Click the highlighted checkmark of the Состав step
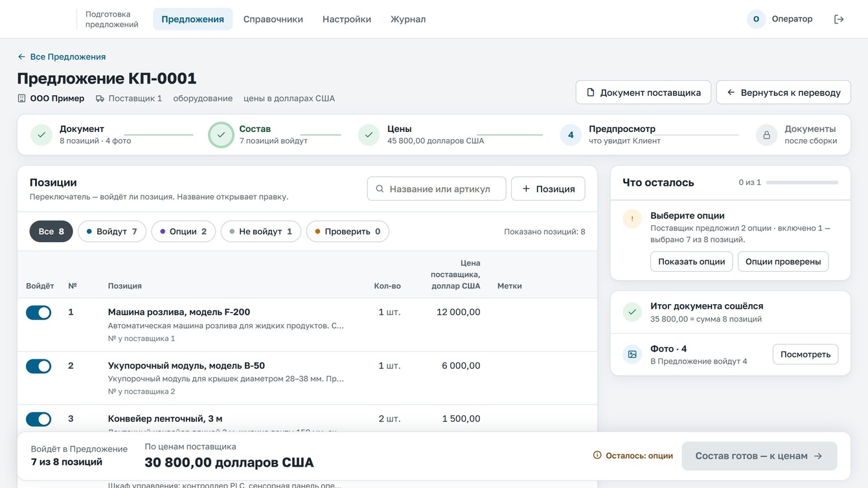Viewport: 868px width, 488px height. click(221, 135)
